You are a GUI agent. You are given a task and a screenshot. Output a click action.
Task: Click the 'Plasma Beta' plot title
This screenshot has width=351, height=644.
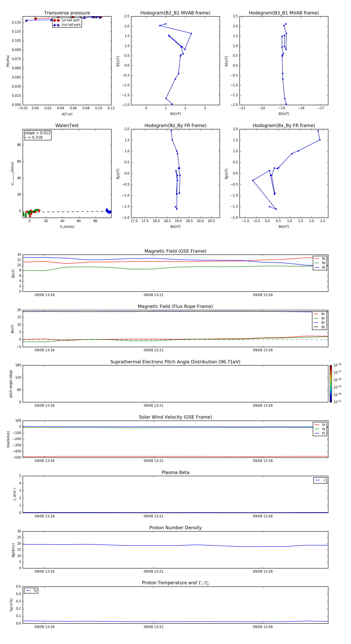pos(175,472)
